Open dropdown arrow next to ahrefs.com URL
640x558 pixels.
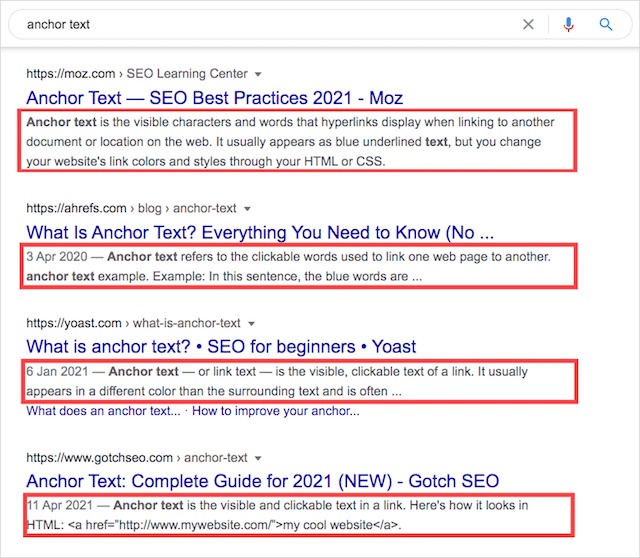248,209
